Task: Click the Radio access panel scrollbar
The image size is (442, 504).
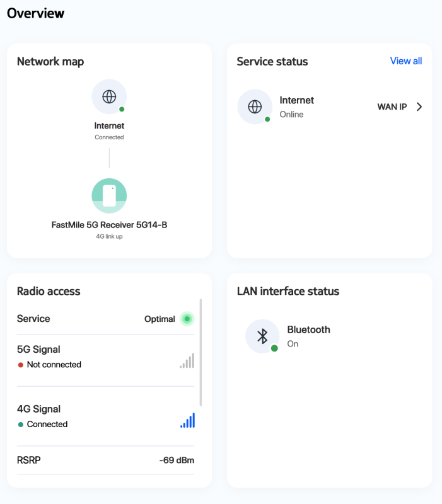Action: pyautogui.click(x=201, y=353)
